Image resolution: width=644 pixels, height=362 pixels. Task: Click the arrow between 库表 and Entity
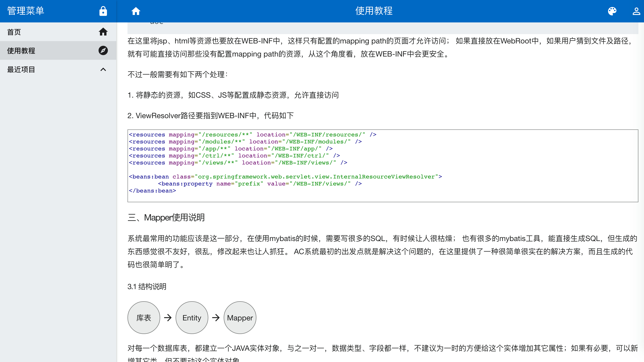(168, 317)
